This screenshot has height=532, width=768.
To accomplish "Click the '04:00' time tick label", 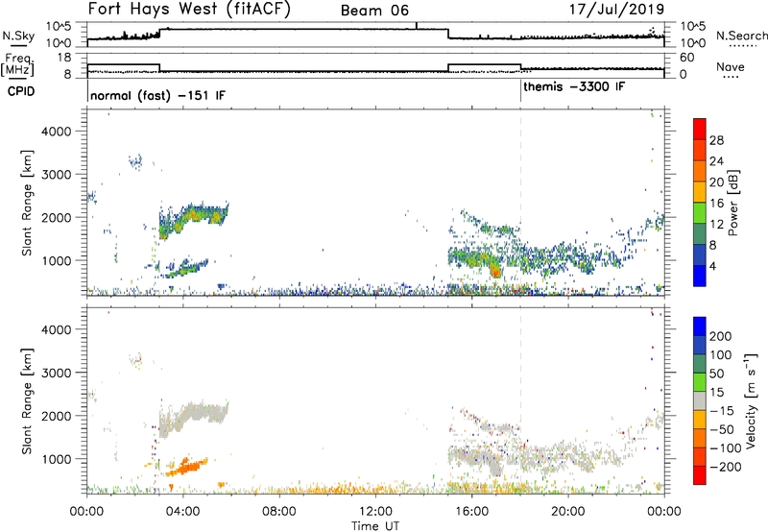I will [182, 512].
